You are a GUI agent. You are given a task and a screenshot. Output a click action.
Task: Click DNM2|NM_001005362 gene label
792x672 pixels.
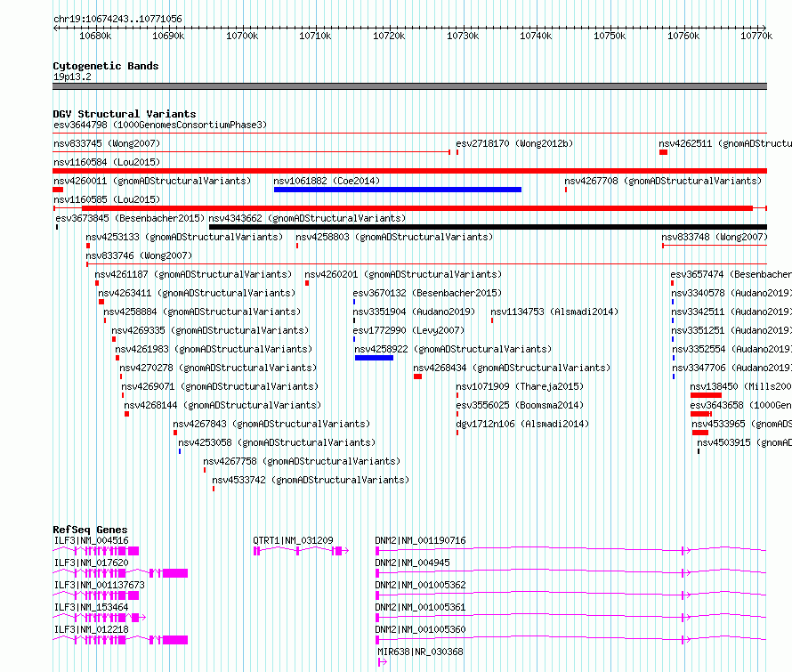click(420, 585)
